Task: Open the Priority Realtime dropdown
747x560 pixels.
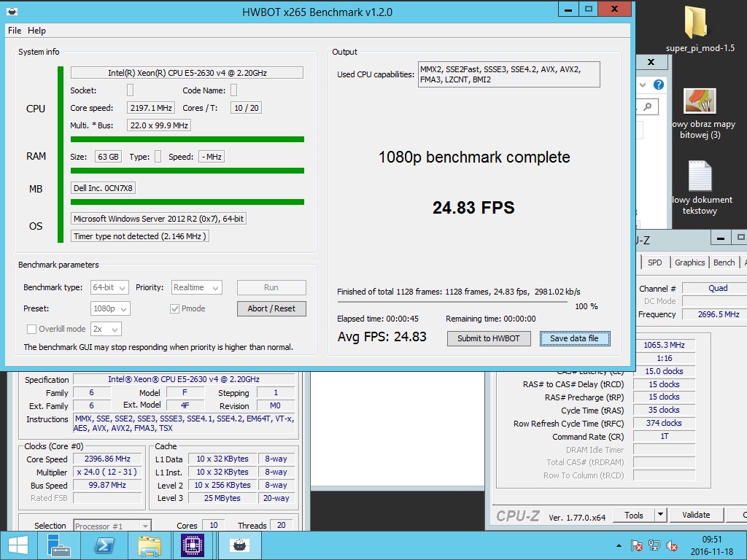Action: [197, 287]
